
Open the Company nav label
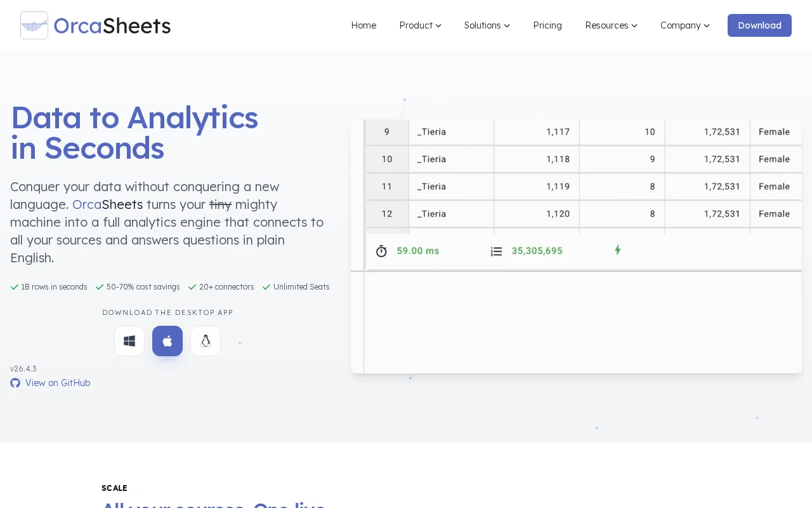click(681, 25)
